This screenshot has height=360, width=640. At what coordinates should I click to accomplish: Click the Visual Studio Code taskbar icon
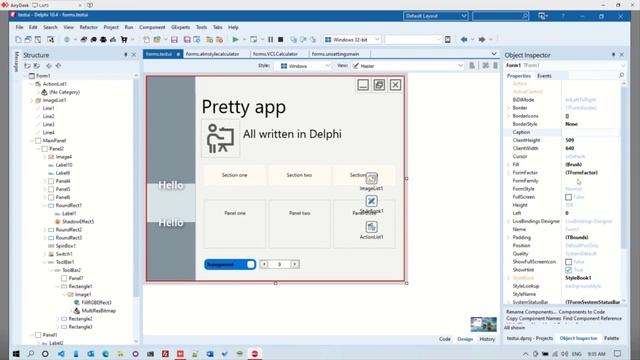coord(61,353)
